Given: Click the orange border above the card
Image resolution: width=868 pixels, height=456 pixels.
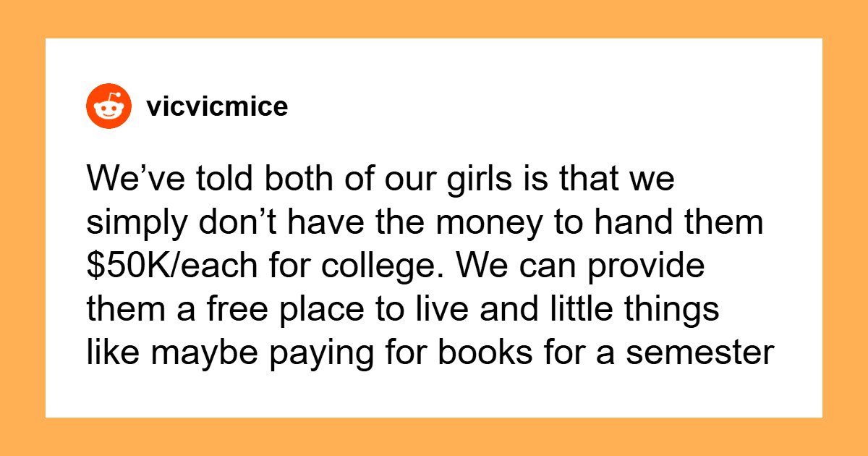Looking at the screenshot, I should pyautogui.click(x=434, y=18).
